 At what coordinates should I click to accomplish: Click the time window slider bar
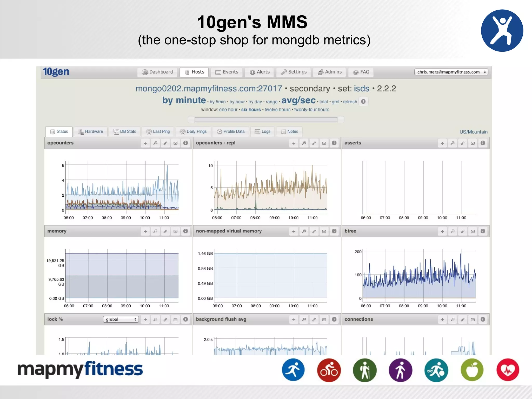(x=266, y=119)
